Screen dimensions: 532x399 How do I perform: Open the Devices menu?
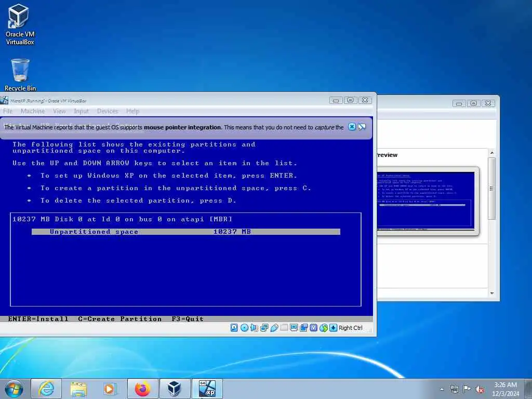[108, 111]
